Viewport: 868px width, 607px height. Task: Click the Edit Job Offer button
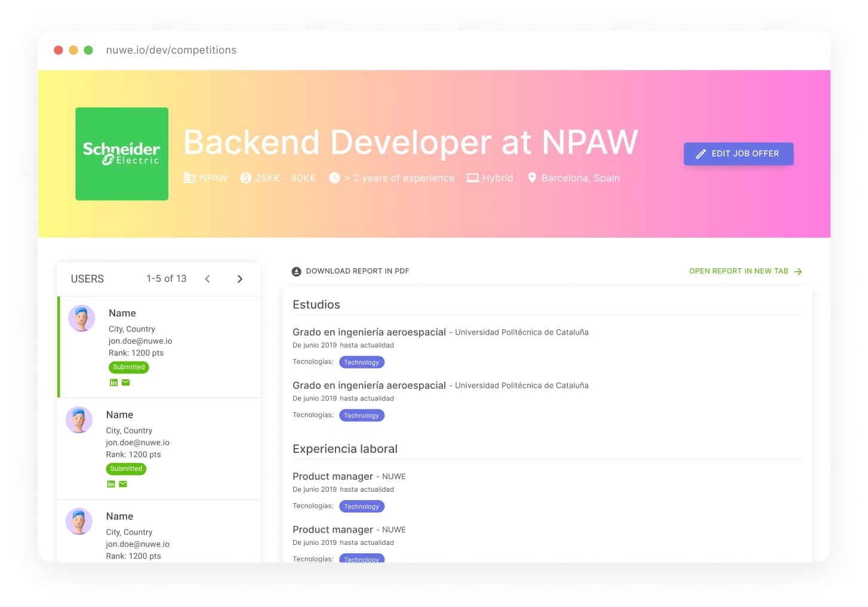click(738, 154)
